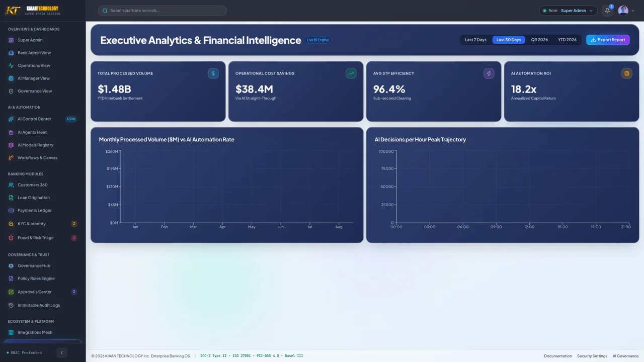The width and height of the screenshot is (644, 362).
Task: Open Approvals Center
Action: click(43, 292)
